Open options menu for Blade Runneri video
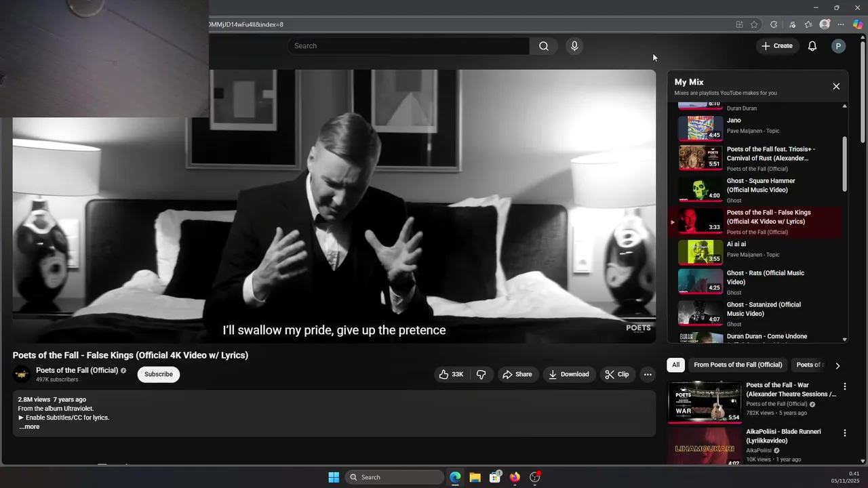 click(845, 433)
